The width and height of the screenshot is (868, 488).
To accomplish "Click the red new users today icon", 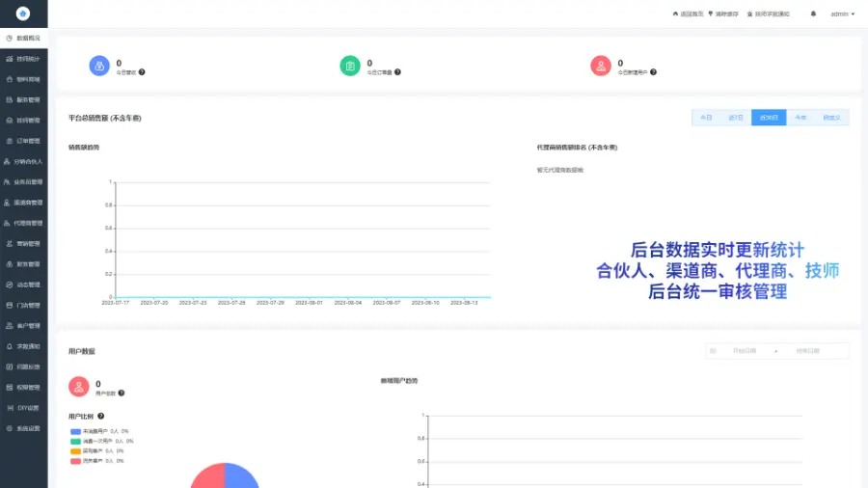I will (601, 66).
